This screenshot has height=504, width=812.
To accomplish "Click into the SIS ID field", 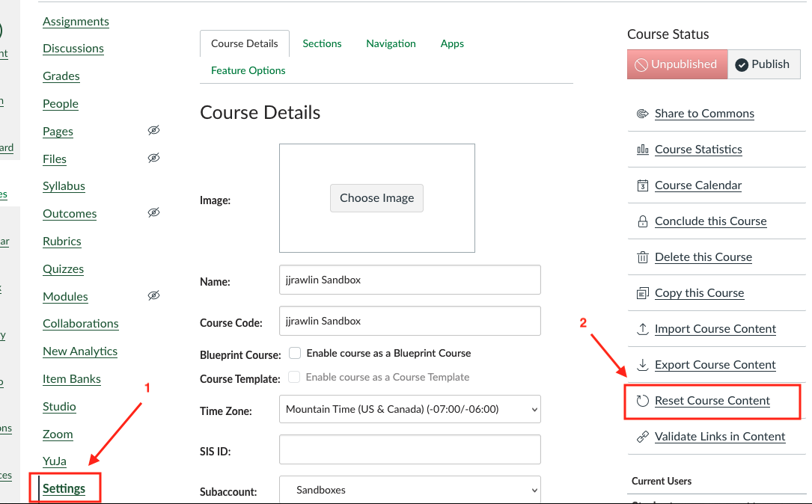I will click(409, 449).
